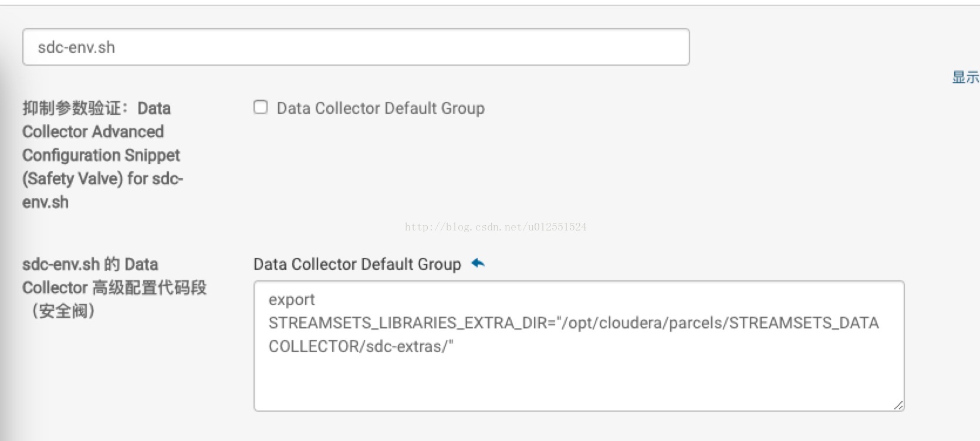Grab the textarea resize handle corner
The image size is (980, 441).
coord(898,405)
